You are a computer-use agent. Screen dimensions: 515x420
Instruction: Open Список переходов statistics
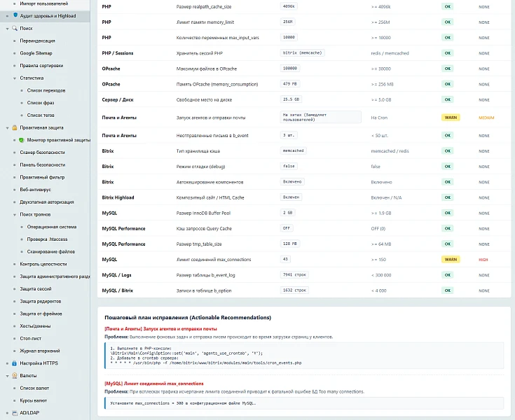point(46,90)
